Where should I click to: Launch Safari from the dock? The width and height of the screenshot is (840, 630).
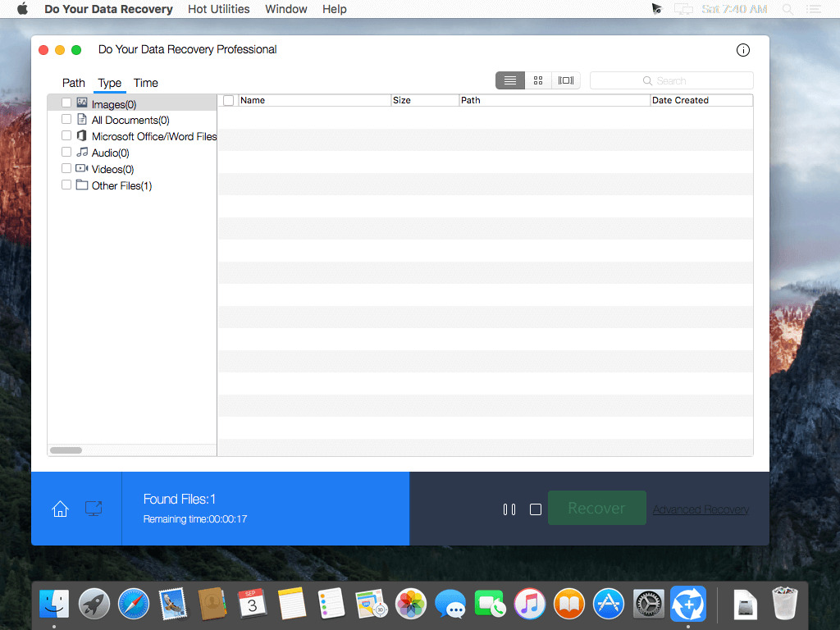click(x=134, y=604)
